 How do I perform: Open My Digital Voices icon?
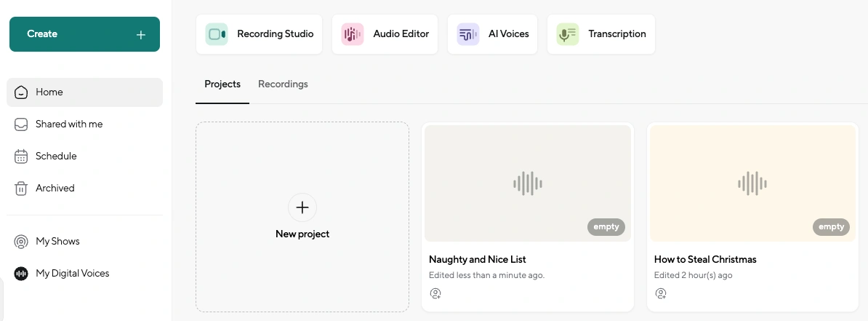(21, 273)
